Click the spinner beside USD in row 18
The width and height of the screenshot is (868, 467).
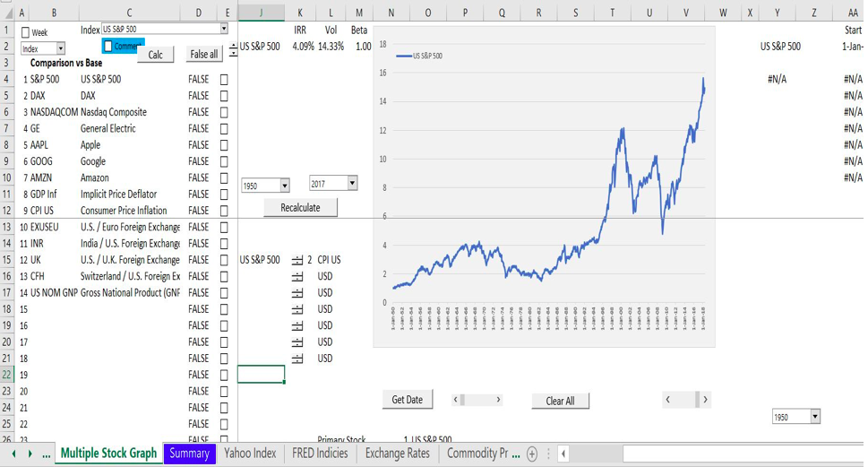pos(297,309)
